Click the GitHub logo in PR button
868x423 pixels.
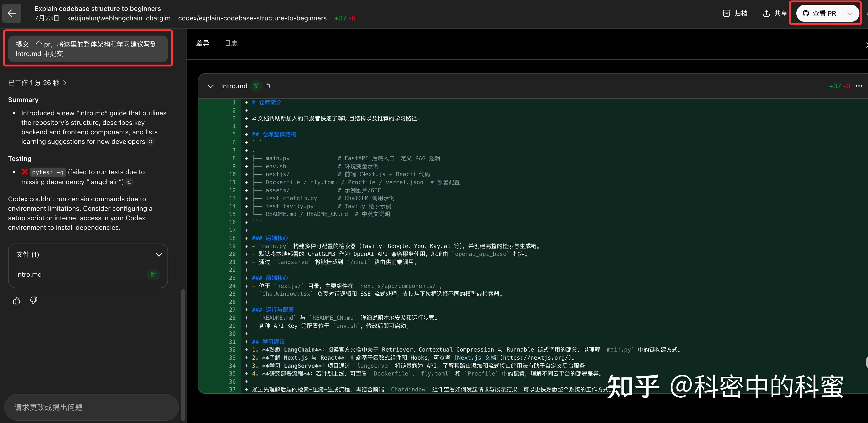point(806,13)
